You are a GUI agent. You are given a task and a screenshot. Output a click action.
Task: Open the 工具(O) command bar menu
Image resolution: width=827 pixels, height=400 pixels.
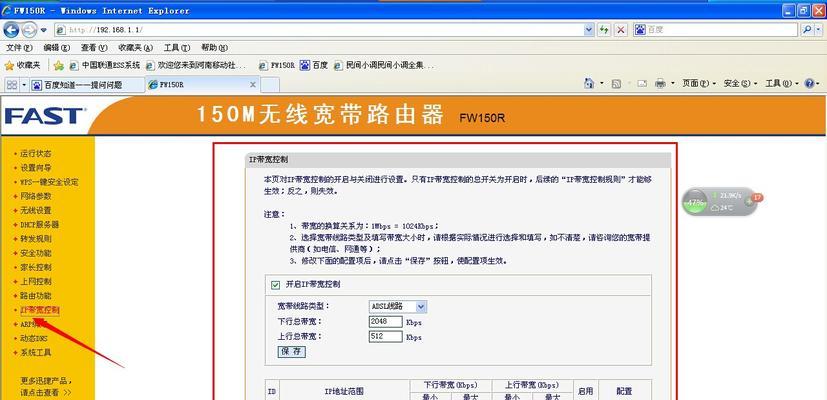pyautogui.click(x=782, y=83)
